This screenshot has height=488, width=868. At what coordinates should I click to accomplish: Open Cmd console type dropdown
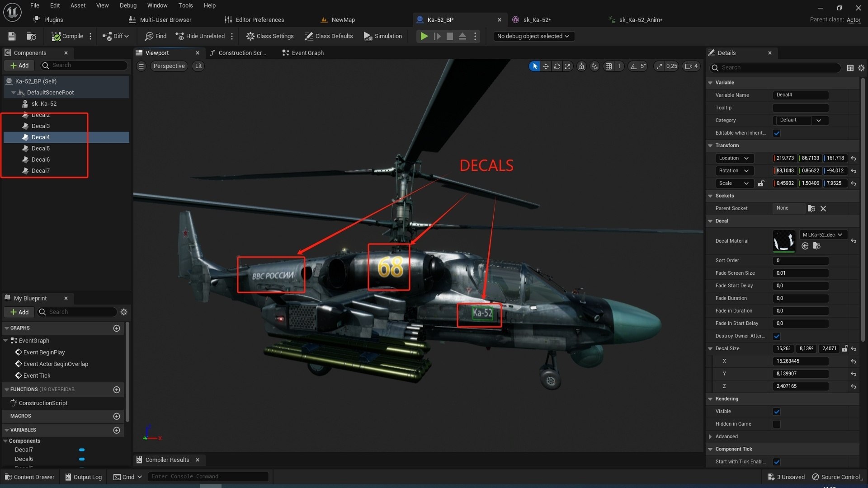(127, 477)
